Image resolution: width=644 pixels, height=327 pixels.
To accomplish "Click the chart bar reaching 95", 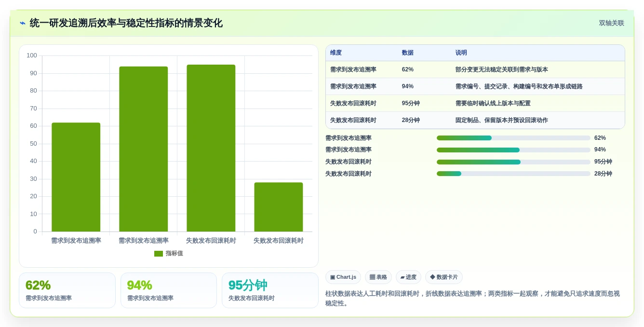I will pos(211,148).
